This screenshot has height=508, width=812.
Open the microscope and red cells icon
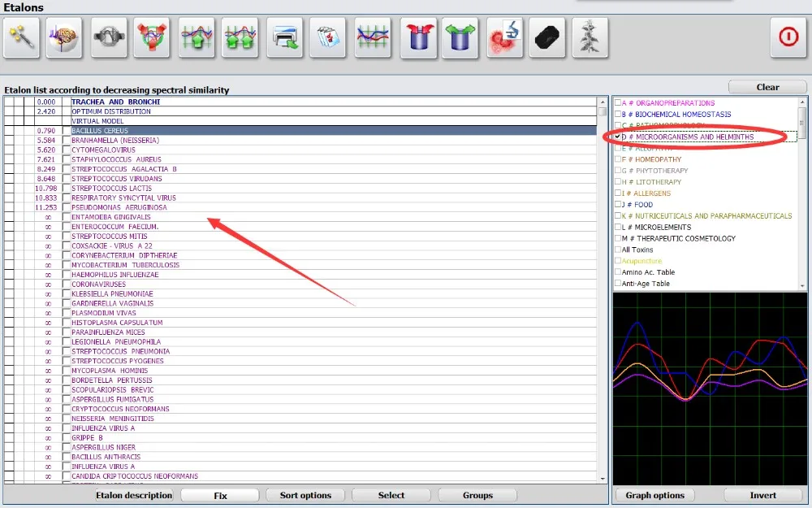[x=505, y=38]
